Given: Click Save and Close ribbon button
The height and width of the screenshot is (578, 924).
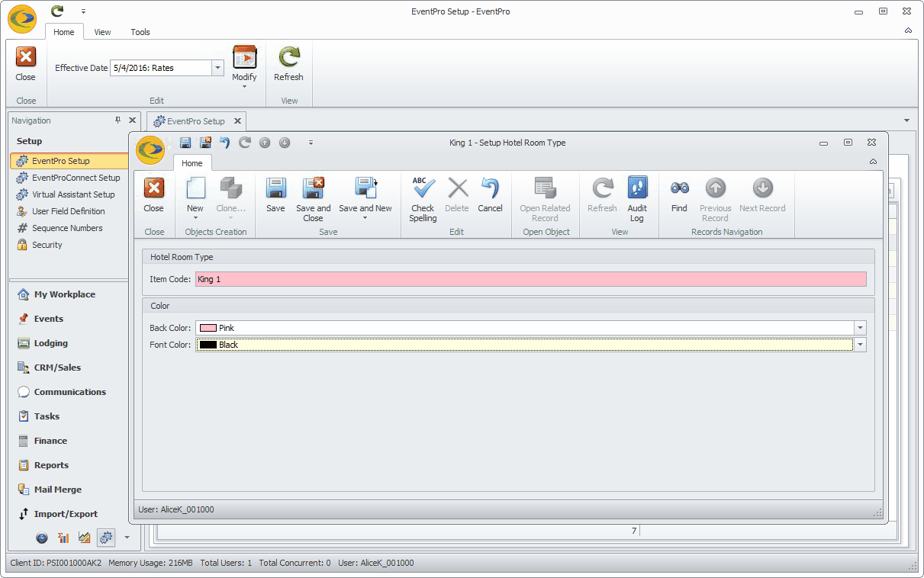Looking at the screenshot, I should point(314,199).
